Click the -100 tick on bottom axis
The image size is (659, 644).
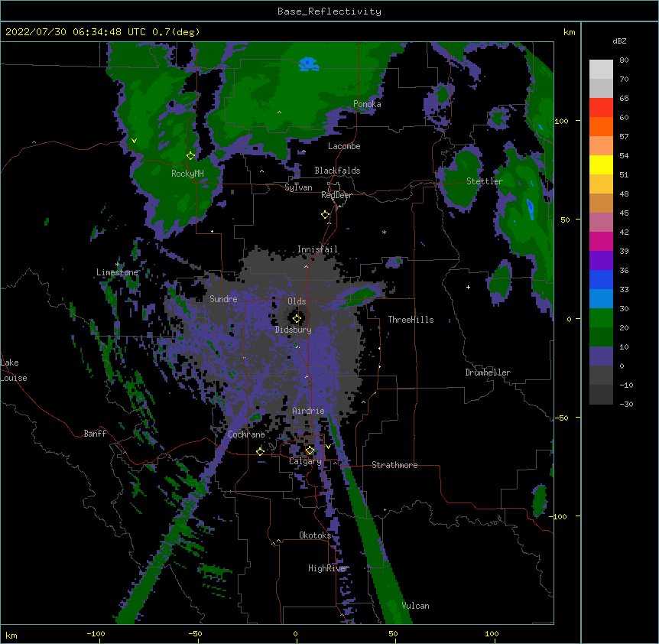(96, 633)
